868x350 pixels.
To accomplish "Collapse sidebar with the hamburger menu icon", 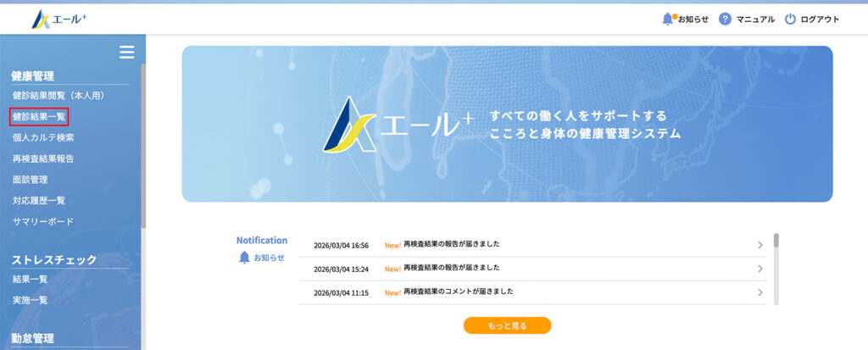I will (126, 53).
